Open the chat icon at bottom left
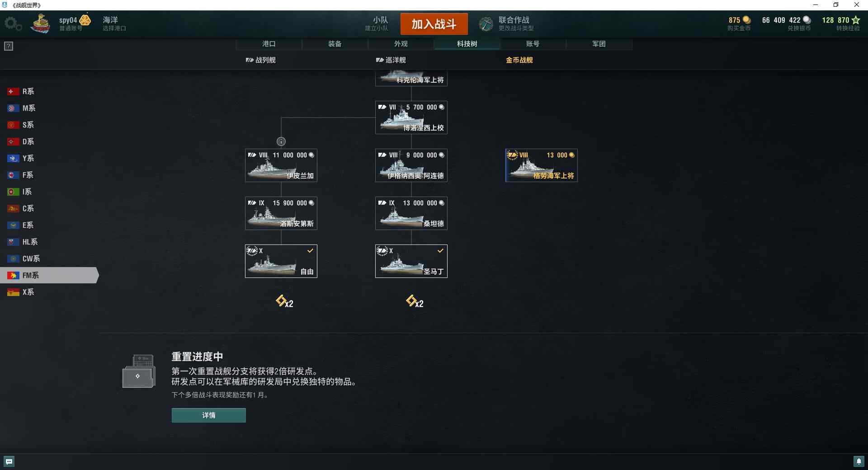 [x=9, y=461]
